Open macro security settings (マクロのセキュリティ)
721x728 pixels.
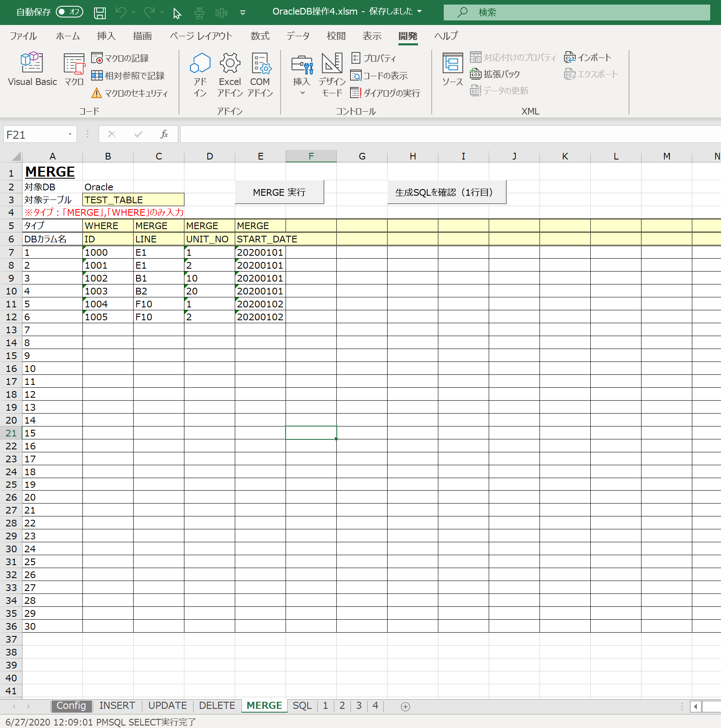click(x=129, y=93)
